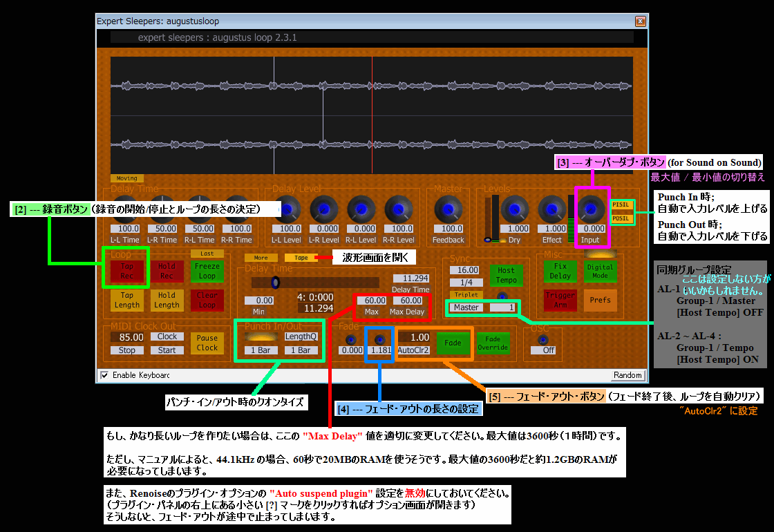Adjust the Delay Time horizontal slider
The image size is (774, 532).
[x=315, y=283]
